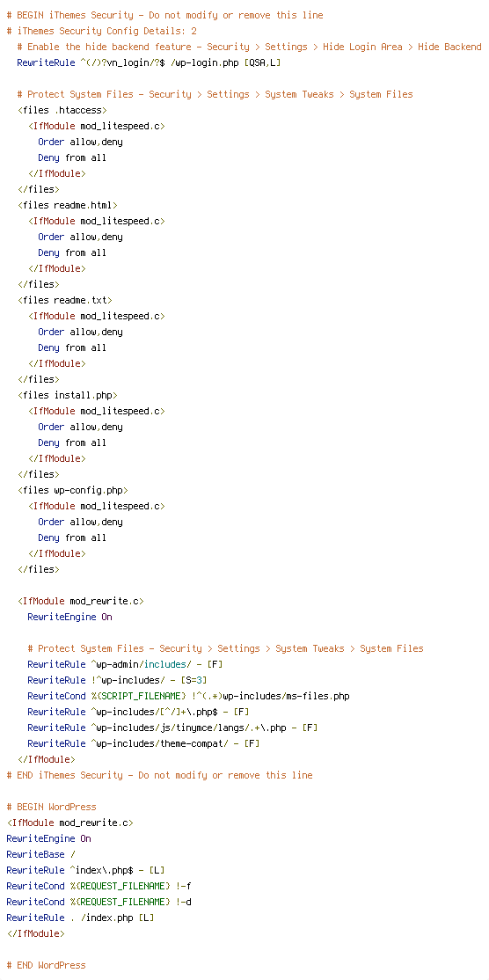Viewport: 489px width, 980px height.
Task: Click the END WordPress comment line
Action: point(47,965)
